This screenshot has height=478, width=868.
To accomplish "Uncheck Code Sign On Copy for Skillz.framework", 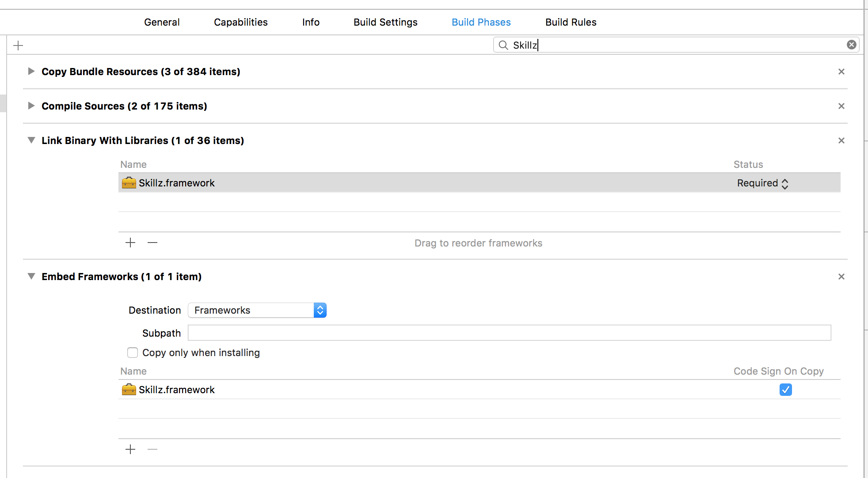I will pos(785,390).
